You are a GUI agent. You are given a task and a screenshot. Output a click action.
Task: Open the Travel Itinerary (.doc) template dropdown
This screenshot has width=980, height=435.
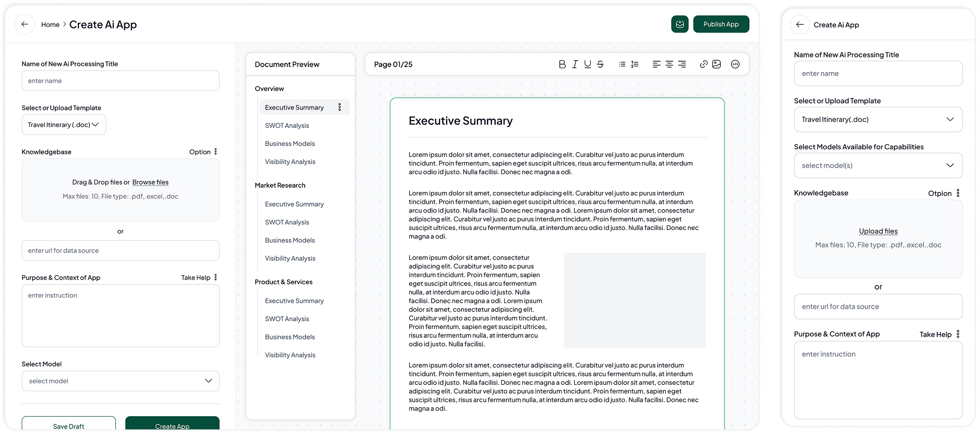pos(64,125)
